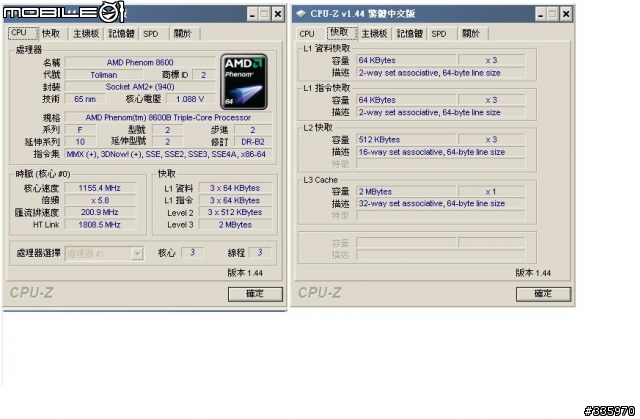Click bus speed value 200.9 MHz
640x419 pixels.
click(100, 212)
